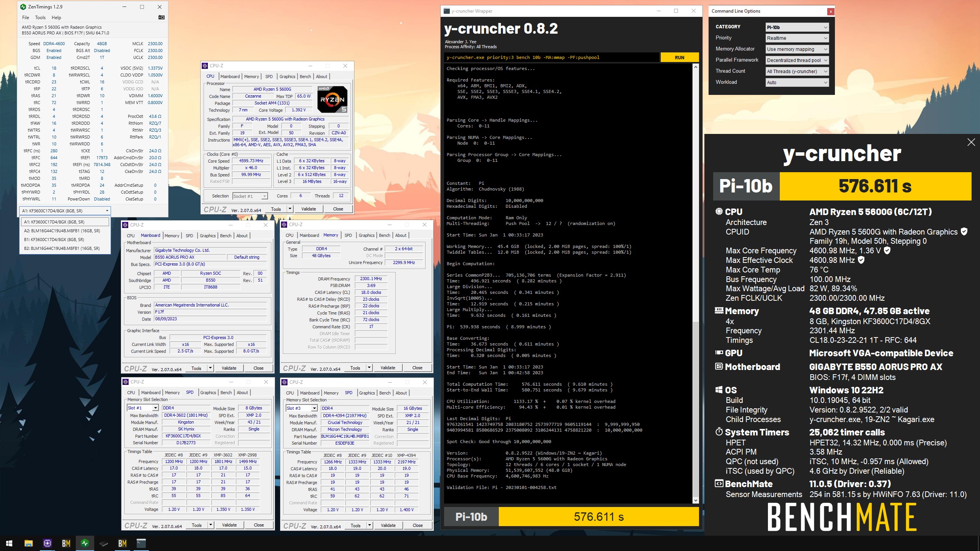
Task: Open Tools arrow in Slot #3 SPD window
Action: coord(369,525)
